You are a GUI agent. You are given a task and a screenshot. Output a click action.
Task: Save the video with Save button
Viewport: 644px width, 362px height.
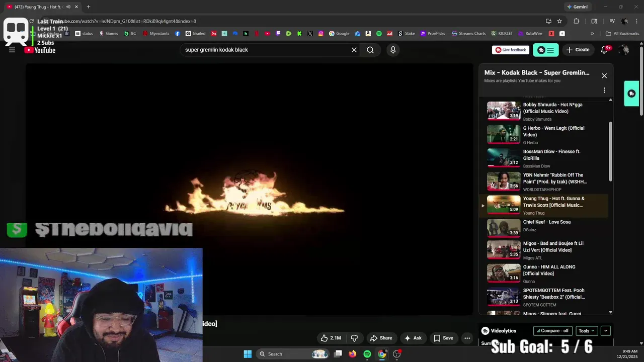point(443,338)
